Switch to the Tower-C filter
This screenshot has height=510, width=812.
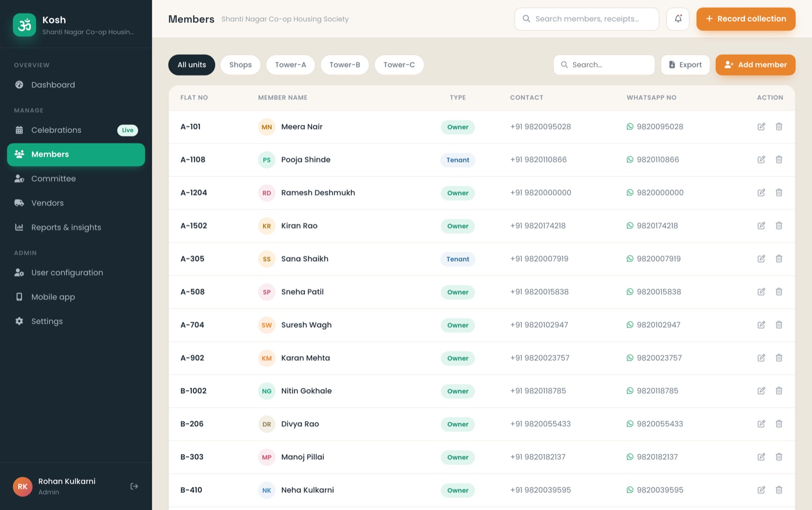(x=399, y=65)
